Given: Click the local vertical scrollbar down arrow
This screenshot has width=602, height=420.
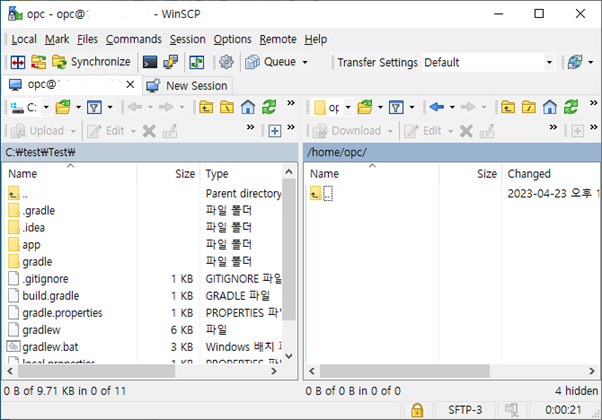Looking at the screenshot, I should pyautogui.click(x=289, y=356).
